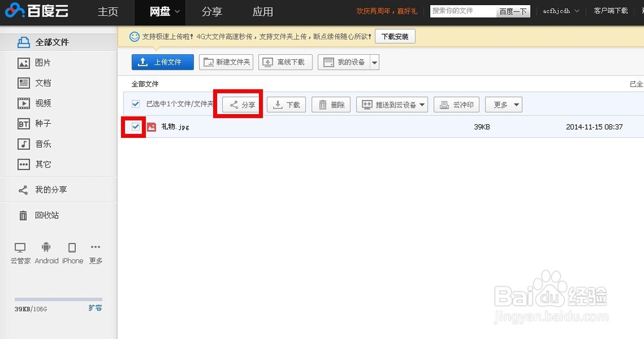Open the 推送到云设备 dropdown

pyautogui.click(x=392, y=105)
